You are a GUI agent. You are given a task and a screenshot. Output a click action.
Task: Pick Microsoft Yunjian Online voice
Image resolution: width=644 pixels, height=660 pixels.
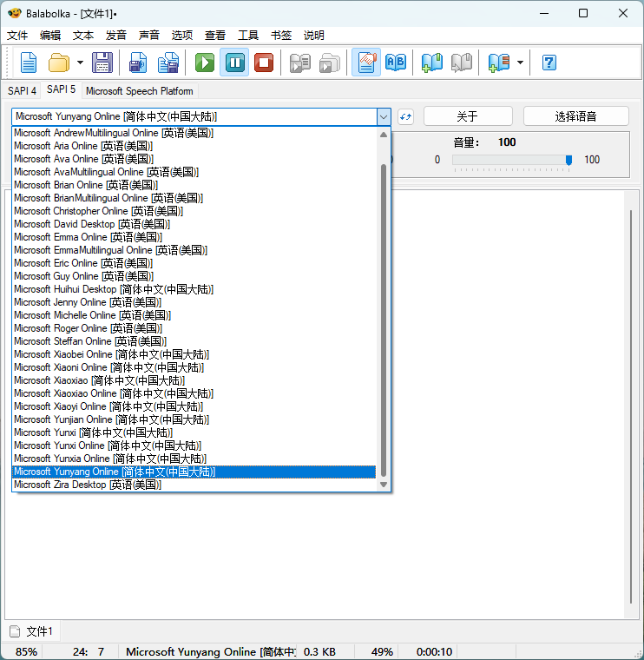click(194, 419)
